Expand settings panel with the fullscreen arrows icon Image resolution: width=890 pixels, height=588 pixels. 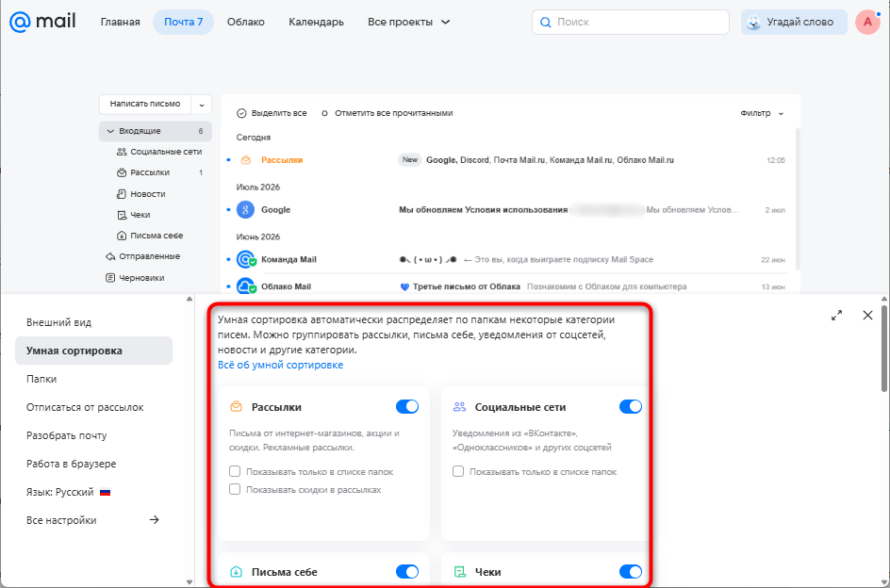[x=836, y=315]
